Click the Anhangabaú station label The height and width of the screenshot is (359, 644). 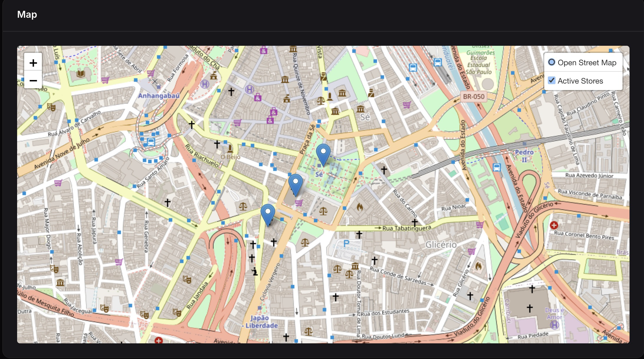(x=159, y=96)
